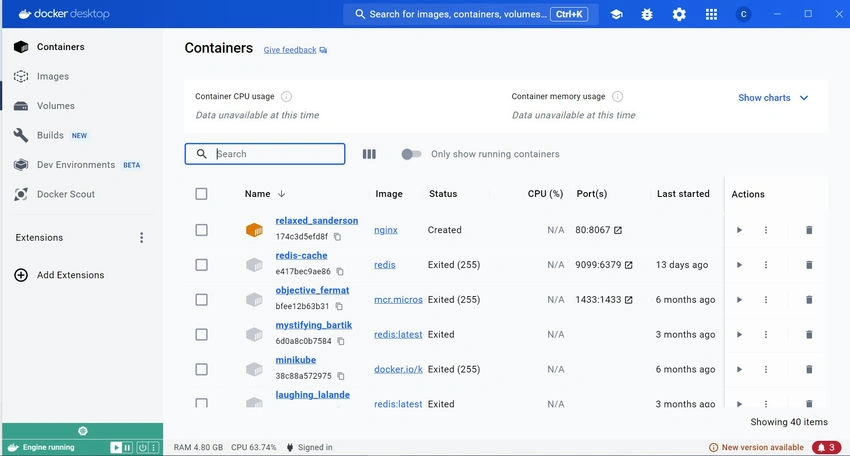Viewport: 850px width, 456px height.
Task: Open the redis-cache container link
Action: [301, 255]
